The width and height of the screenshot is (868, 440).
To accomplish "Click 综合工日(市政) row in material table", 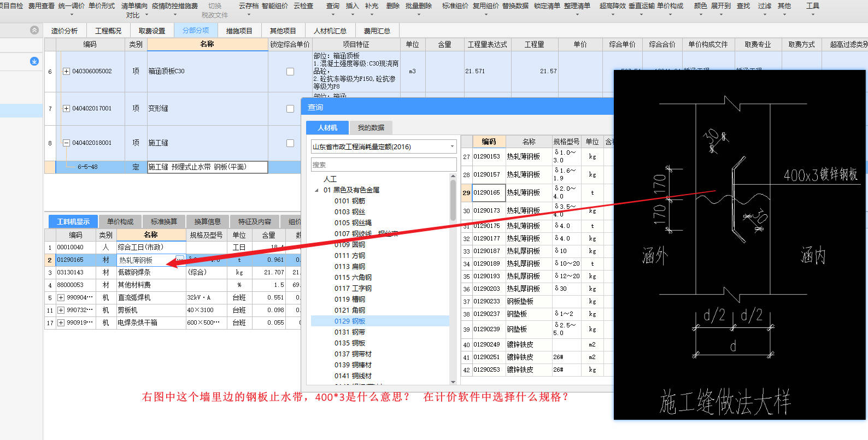I will [x=172, y=247].
